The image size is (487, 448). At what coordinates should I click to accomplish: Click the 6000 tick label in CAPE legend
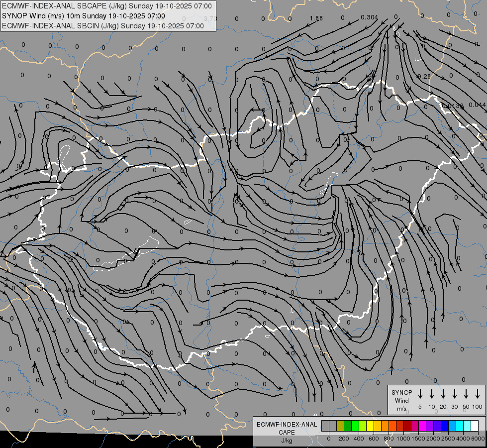(x=478, y=439)
